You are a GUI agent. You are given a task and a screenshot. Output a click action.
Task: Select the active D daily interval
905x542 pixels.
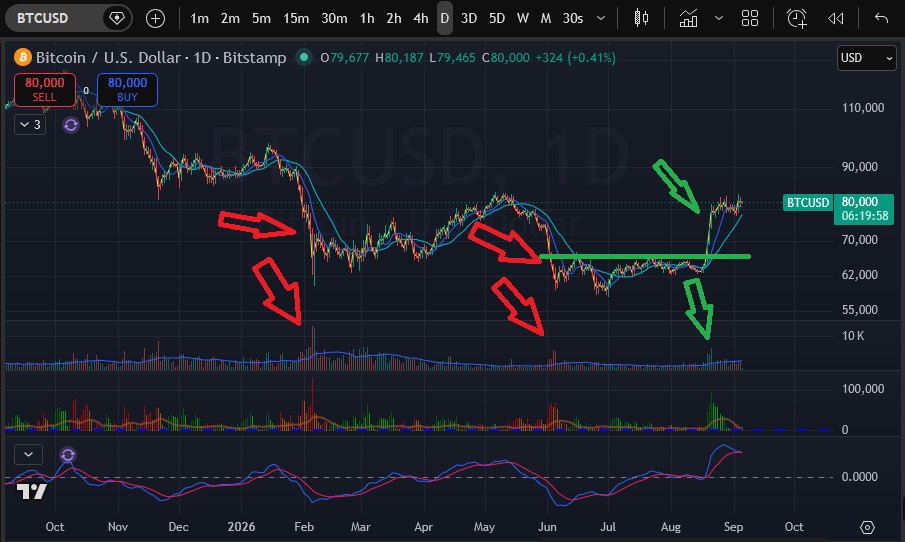point(444,18)
